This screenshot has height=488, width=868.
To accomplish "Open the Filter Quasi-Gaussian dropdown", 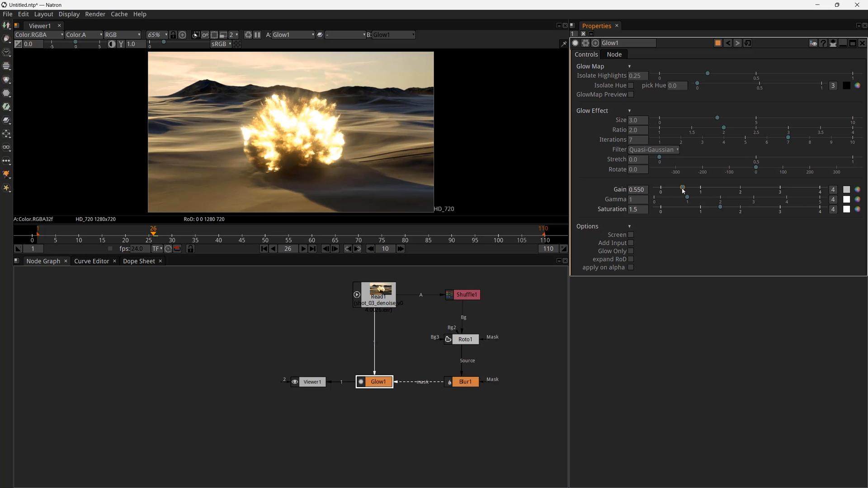I will pyautogui.click(x=654, y=150).
